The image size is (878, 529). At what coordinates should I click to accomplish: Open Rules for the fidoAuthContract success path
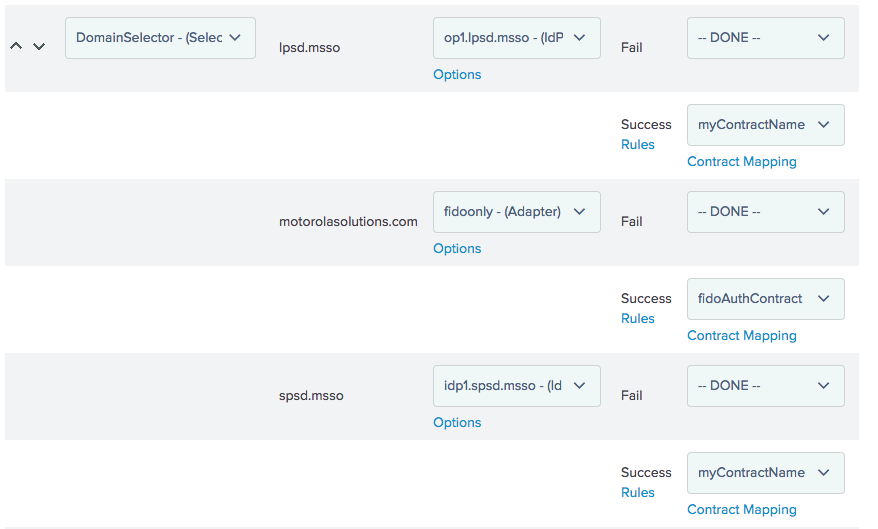click(637, 319)
